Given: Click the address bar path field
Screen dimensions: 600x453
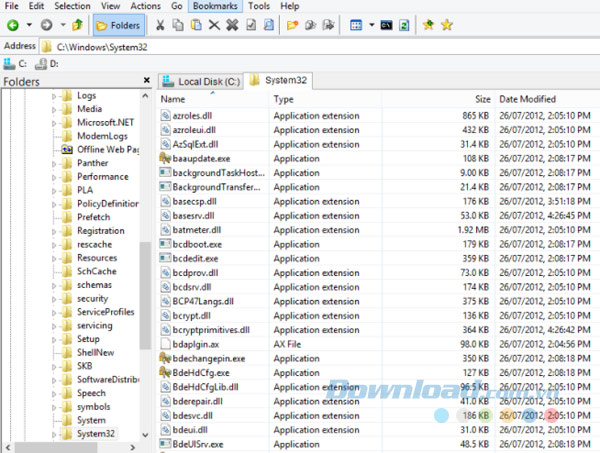Looking at the screenshot, I should [300, 46].
